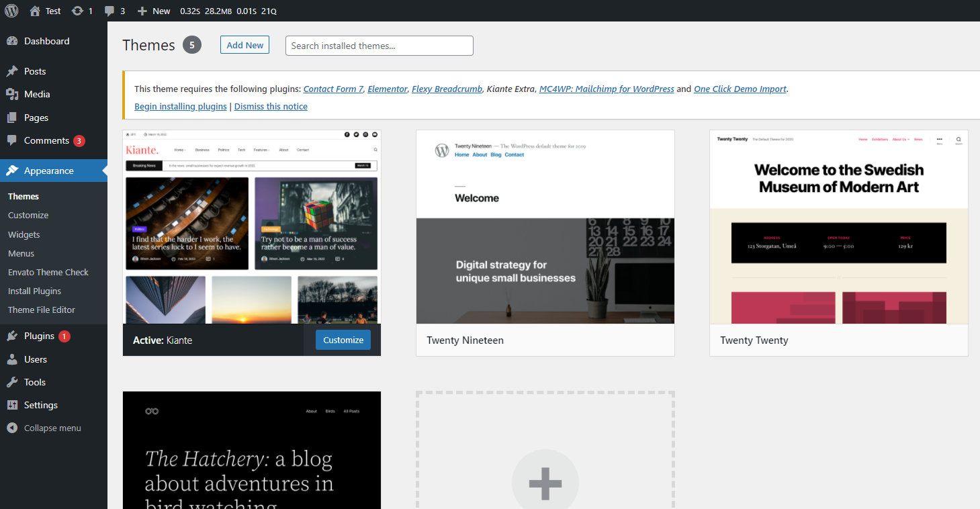Select The Hatchery bird watching theme thumbnail
This screenshot has width=980, height=509.
point(252,450)
